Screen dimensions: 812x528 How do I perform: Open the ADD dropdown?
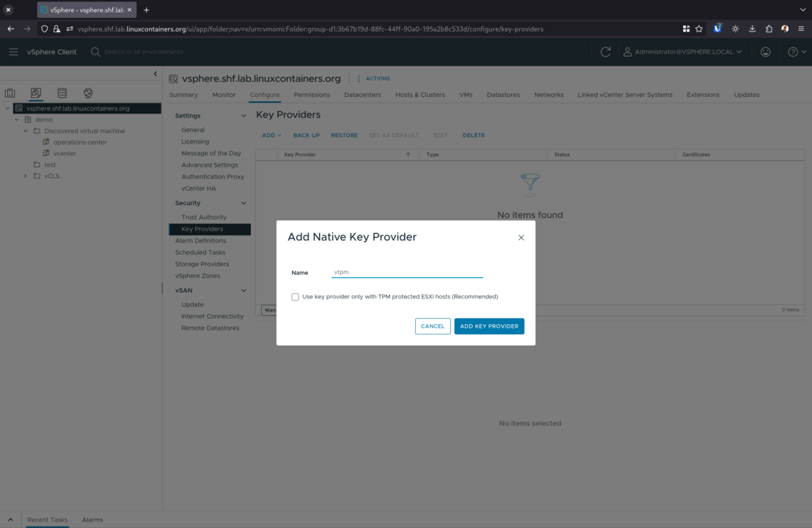pos(271,136)
